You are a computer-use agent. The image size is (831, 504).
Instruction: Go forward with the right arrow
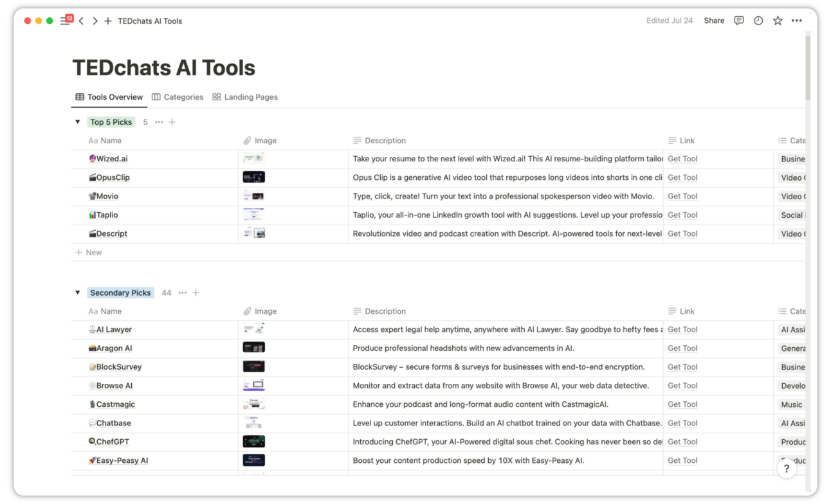pyautogui.click(x=95, y=21)
